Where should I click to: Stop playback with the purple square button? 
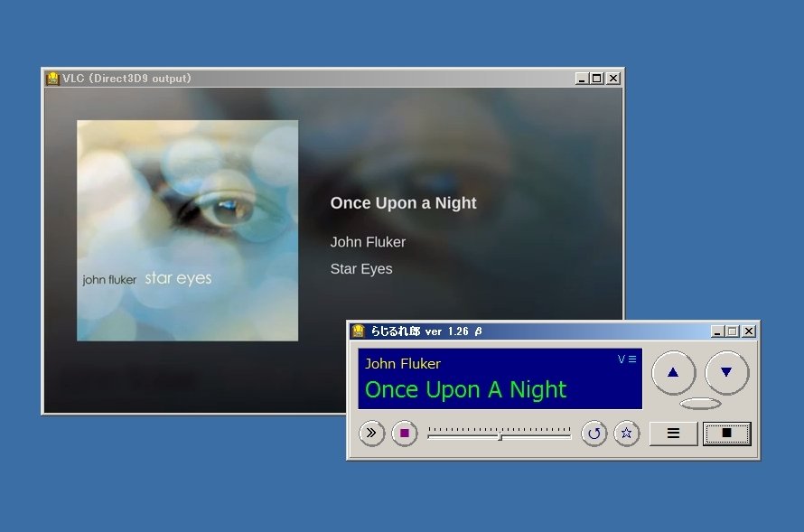[405, 434]
